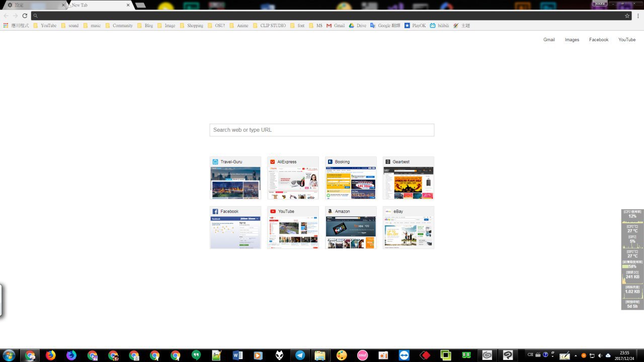Expand the Anime bookmarks folder

238,26
